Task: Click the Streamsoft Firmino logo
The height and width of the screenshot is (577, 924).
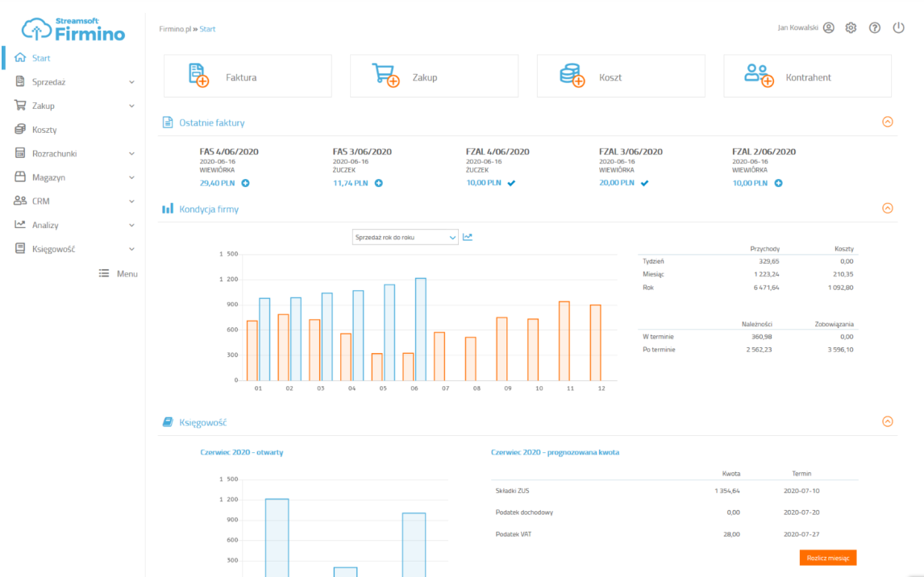Action: pyautogui.click(x=73, y=29)
